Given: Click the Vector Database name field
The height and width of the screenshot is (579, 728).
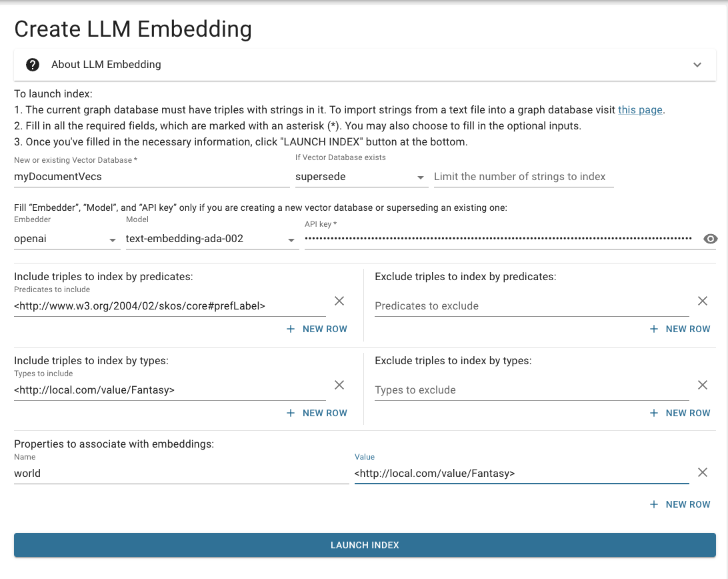Looking at the screenshot, I should pos(152,177).
